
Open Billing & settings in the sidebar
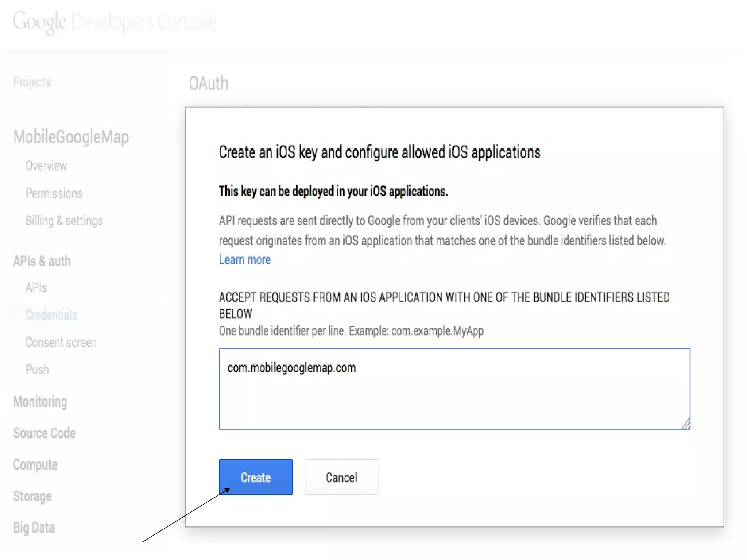pos(64,220)
